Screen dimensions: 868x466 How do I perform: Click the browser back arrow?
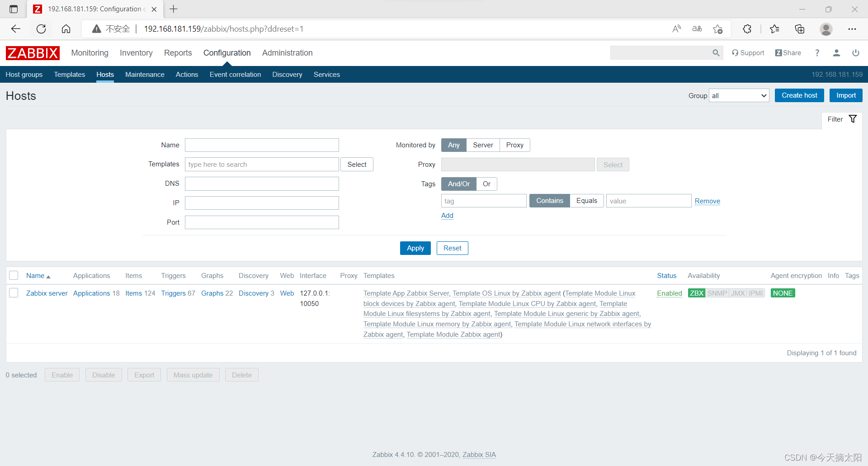coord(16,29)
